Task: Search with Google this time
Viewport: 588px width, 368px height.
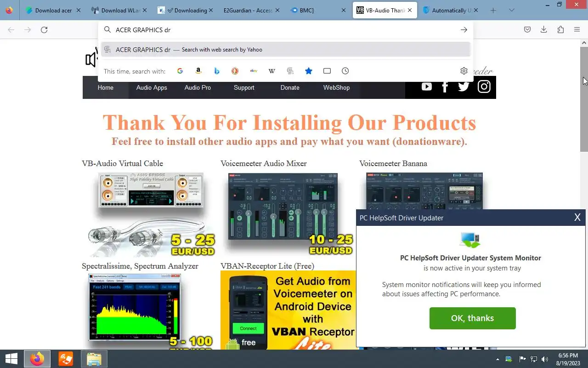Action: point(180,71)
